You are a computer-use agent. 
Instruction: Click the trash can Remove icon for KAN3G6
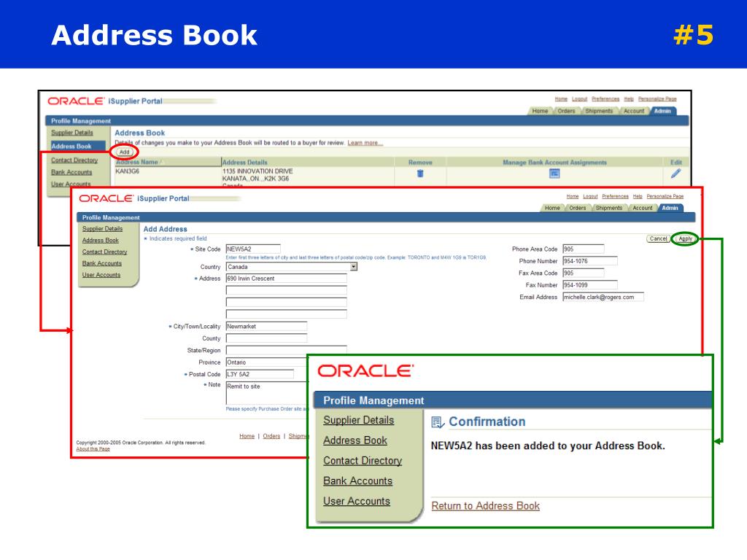[x=419, y=174]
